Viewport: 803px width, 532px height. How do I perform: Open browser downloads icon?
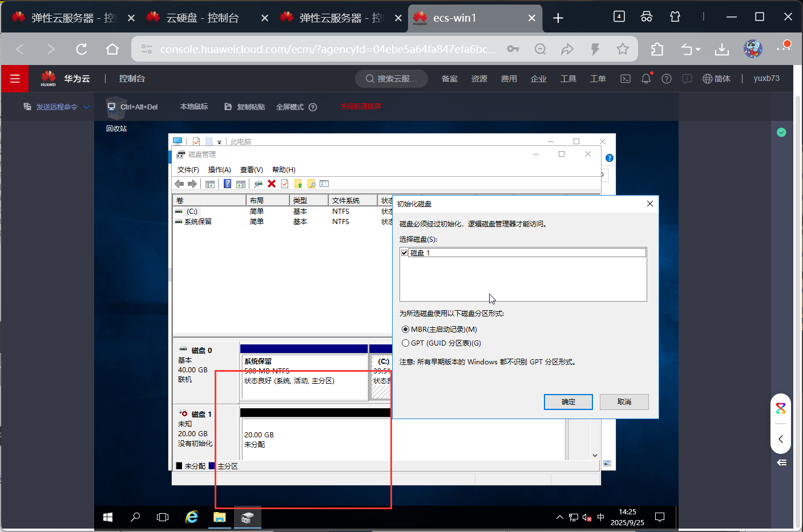[x=722, y=50]
